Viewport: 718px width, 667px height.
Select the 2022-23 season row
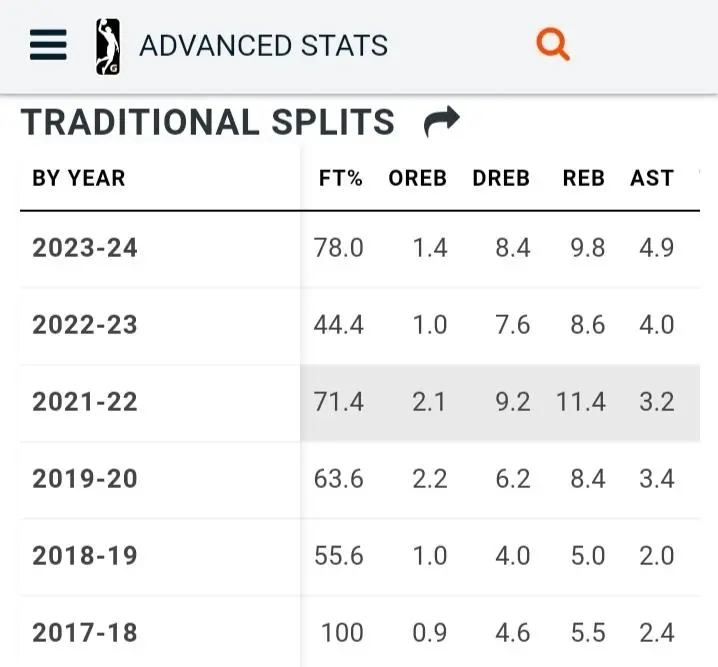[x=85, y=325]
